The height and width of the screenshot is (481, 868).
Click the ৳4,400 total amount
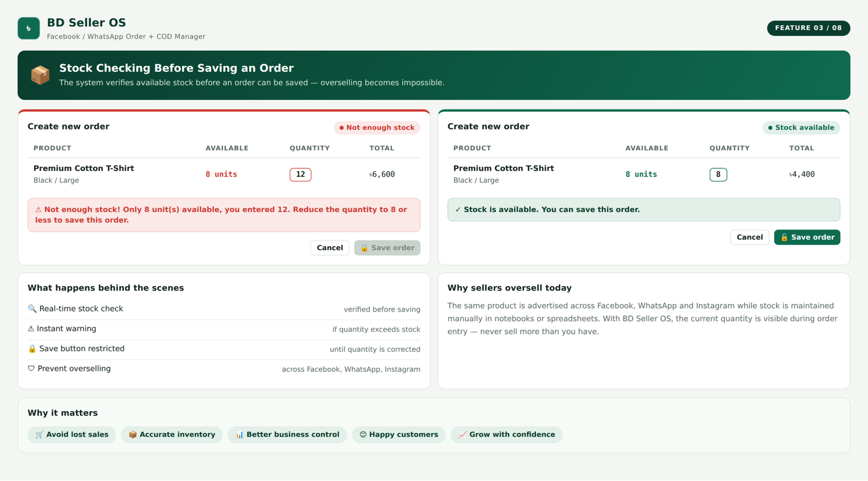(x=802, y=174)
